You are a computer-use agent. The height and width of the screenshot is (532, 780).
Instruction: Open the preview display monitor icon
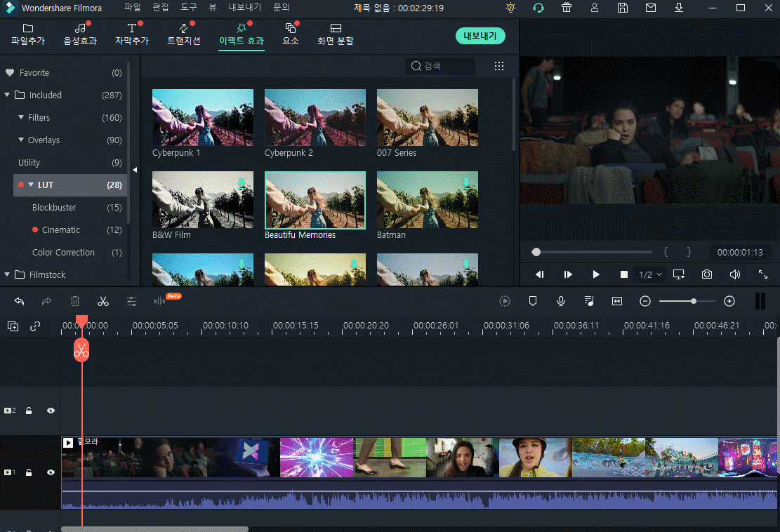click(x=678, y=274)
